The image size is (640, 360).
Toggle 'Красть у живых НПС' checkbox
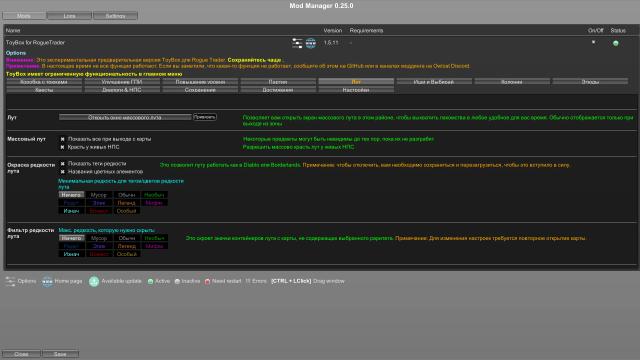(62, 147)
